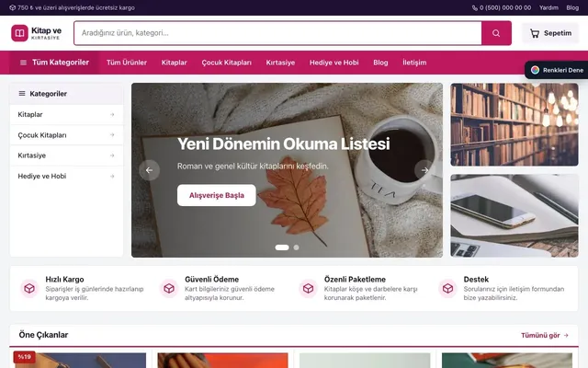Click the cargo box icon in top bar
The width and height of the screenshot is (588, 368).
pos(12,7)
